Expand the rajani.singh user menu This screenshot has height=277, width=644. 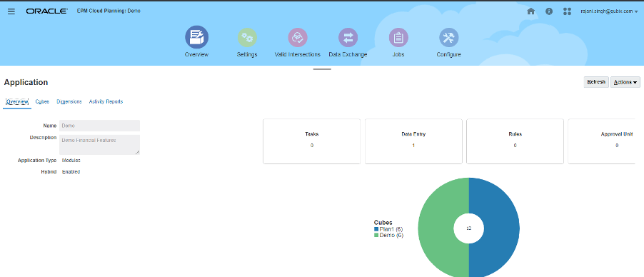[609, 11]
